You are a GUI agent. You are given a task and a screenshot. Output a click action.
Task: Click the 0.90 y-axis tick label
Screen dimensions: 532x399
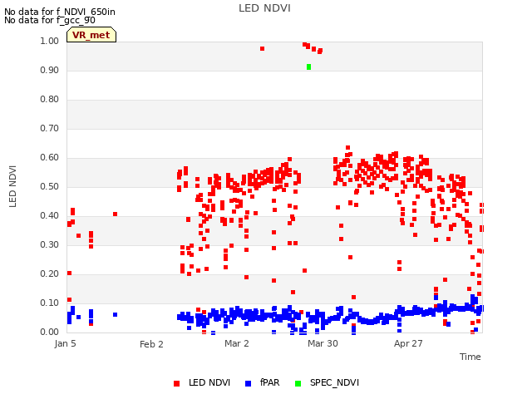coord(50,70)
